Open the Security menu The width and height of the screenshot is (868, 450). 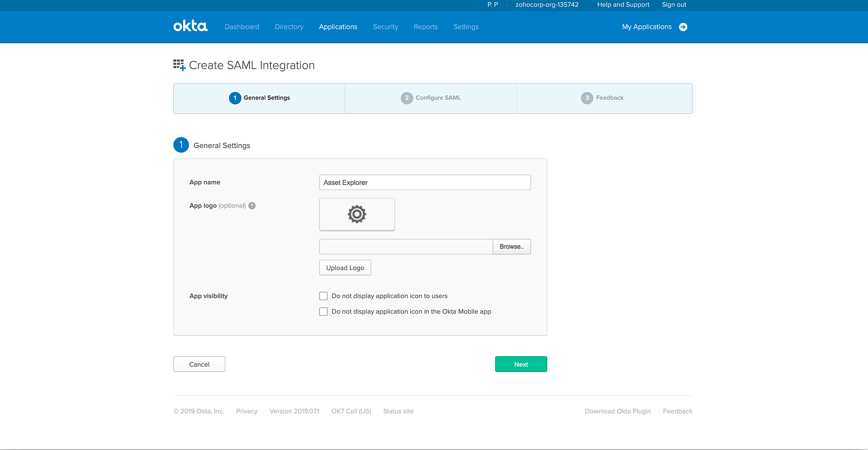point(385,27)
